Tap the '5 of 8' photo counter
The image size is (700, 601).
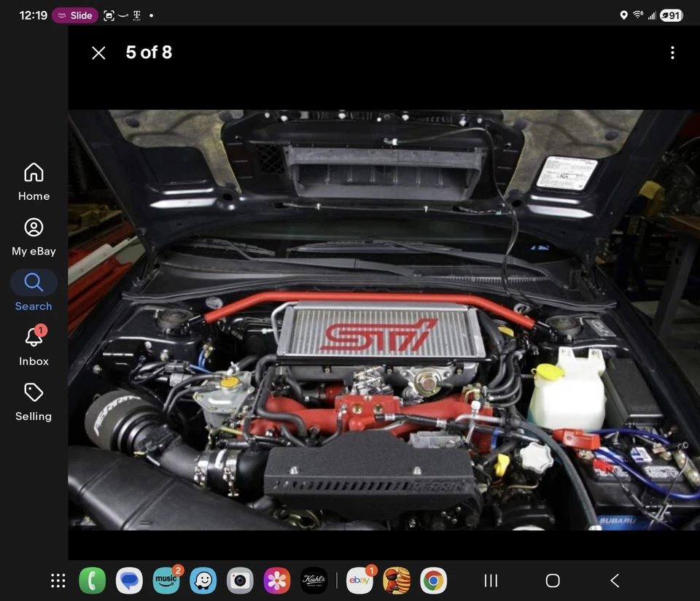(149, 53)
